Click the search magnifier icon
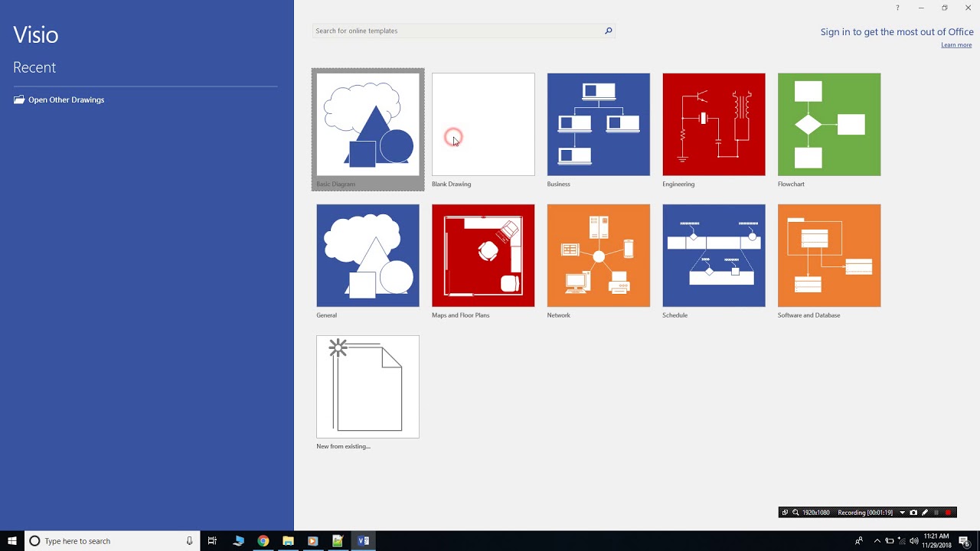 608,31
